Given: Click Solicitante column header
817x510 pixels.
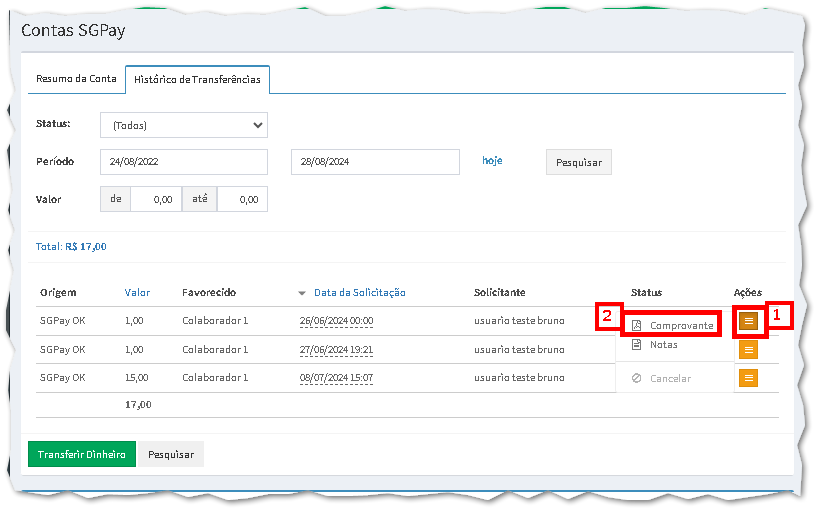Looking at the screenshot, I should (x=499, y=293).
